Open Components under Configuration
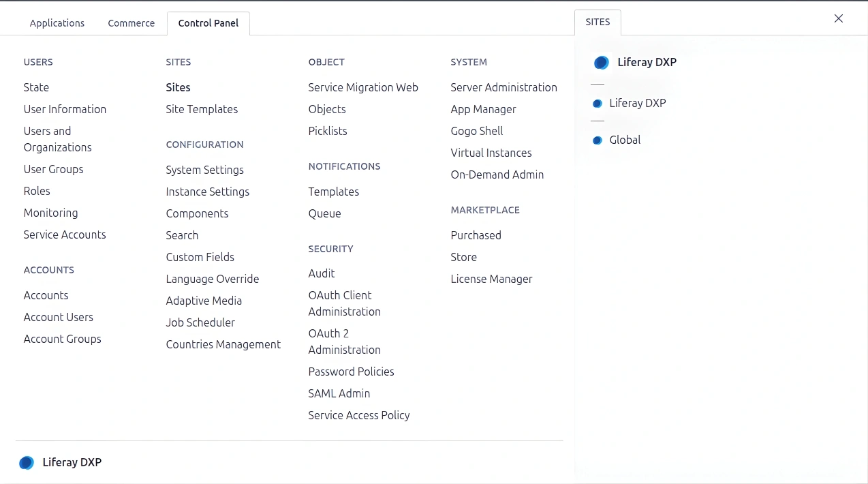The image size is (868, 484). point(197,213)
